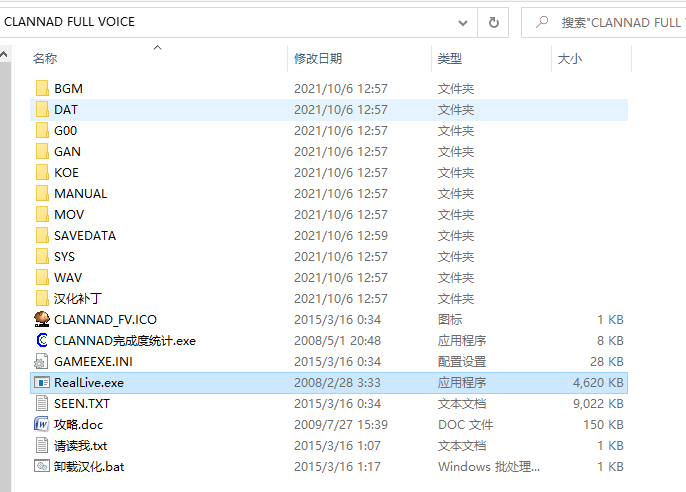Click the SAVEDATA folder icon

[42, 235]
